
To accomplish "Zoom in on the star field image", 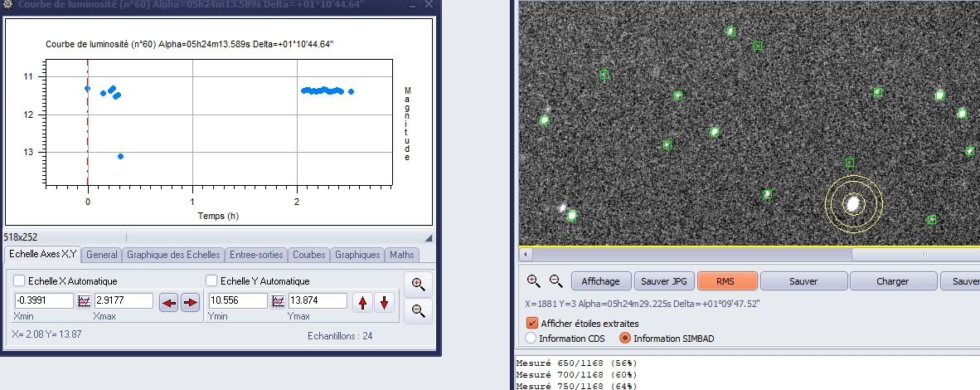I will tap(533, 281).
